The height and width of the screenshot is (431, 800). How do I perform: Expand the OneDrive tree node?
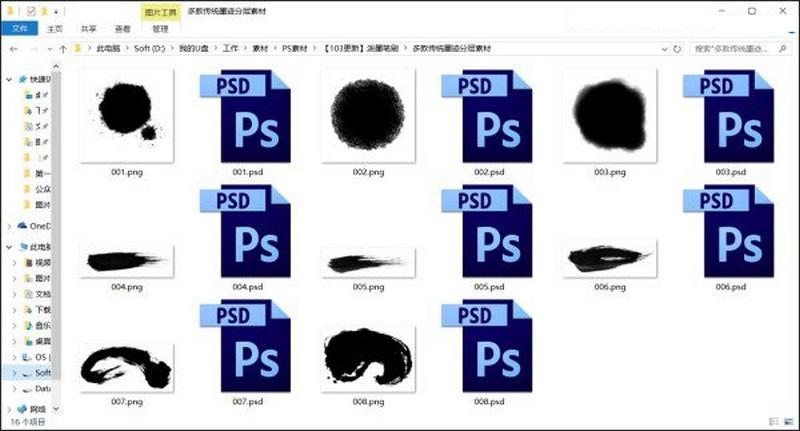pyautogui.click(x=9, y=226)
